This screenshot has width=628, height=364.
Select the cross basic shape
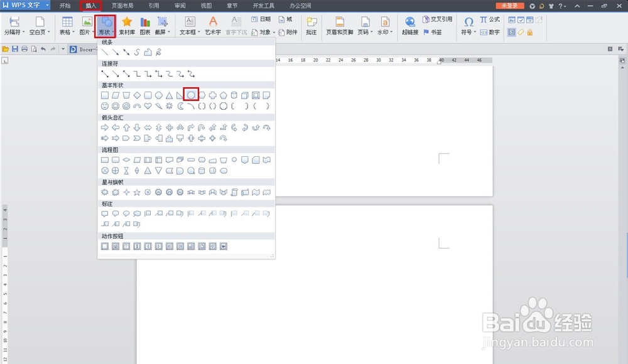pyautogui.click(x=213, y=95)
